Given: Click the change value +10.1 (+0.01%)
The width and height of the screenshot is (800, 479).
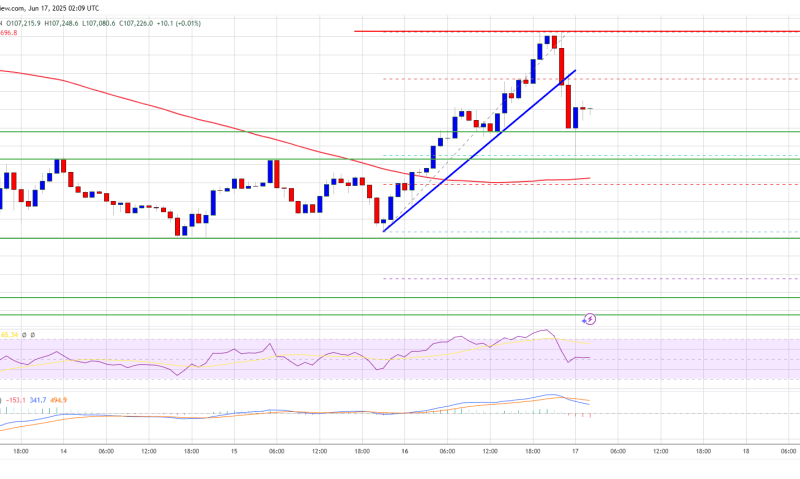Looking at the screenshot, I should [x=179, y=23].
